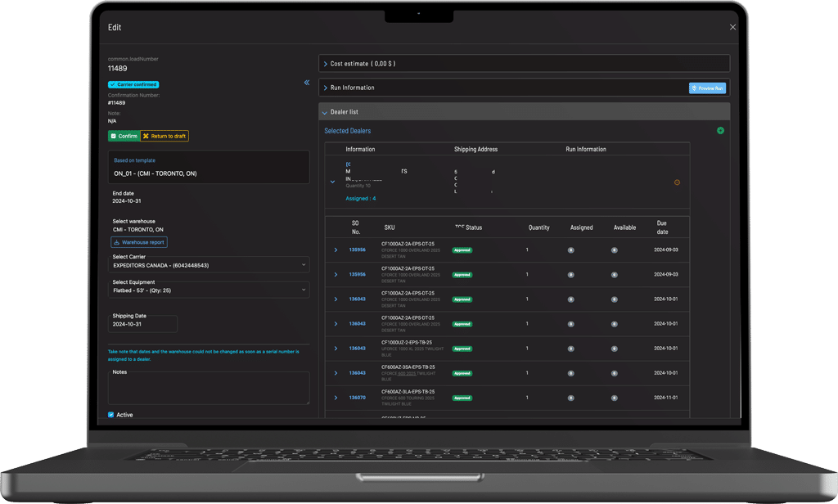The width and height of the screenshot is (838, 504).
Task: Click the Information column header
Action: (360, 150)
